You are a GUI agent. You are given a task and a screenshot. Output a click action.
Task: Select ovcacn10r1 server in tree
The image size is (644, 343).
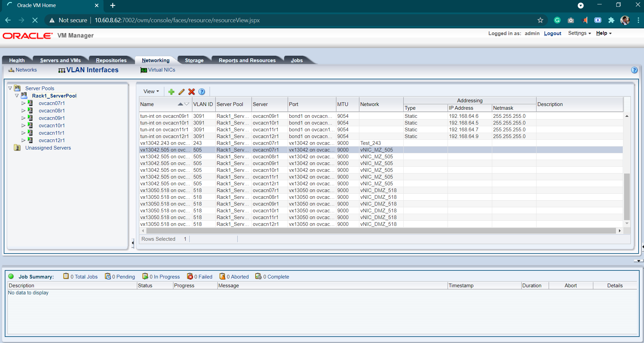click(x=52, y=125)
